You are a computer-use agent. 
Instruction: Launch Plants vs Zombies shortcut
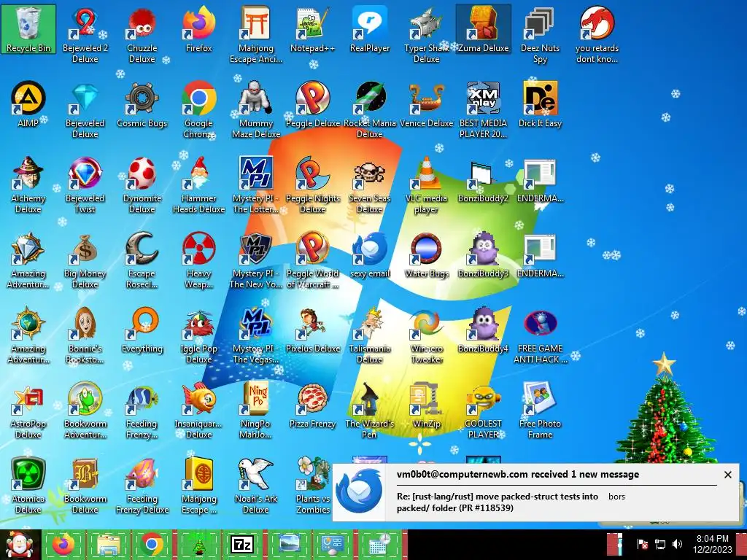(312, 486)
